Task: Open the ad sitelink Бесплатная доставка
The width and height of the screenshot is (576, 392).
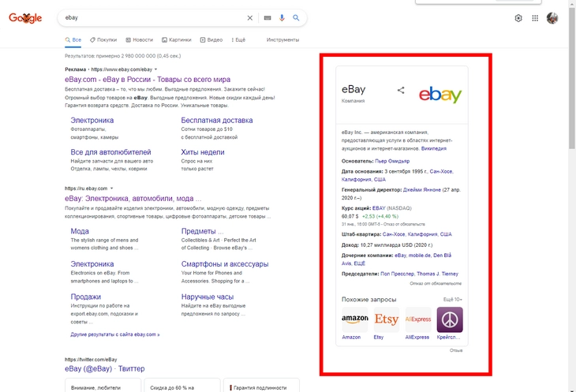Action: coord(217,120)
